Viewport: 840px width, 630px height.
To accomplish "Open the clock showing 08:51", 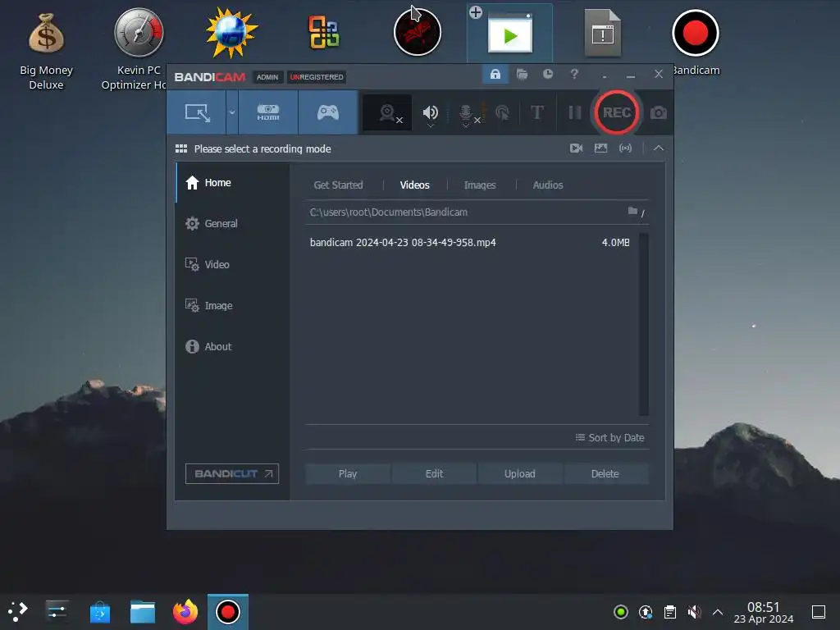I will pos(763,612).
